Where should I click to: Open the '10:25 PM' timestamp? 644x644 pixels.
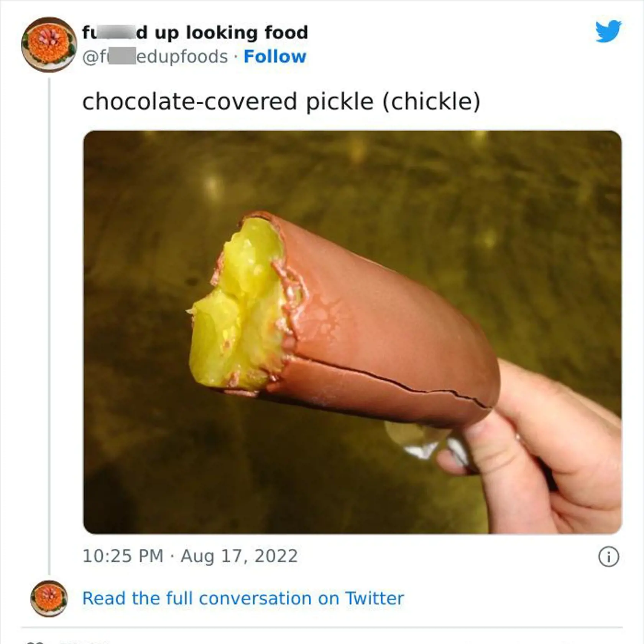[123, 556]
